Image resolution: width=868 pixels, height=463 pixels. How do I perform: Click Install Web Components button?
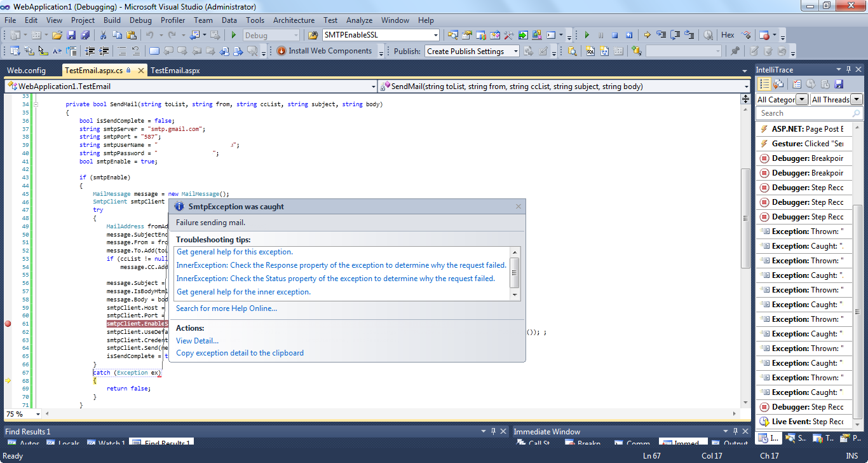324,51
